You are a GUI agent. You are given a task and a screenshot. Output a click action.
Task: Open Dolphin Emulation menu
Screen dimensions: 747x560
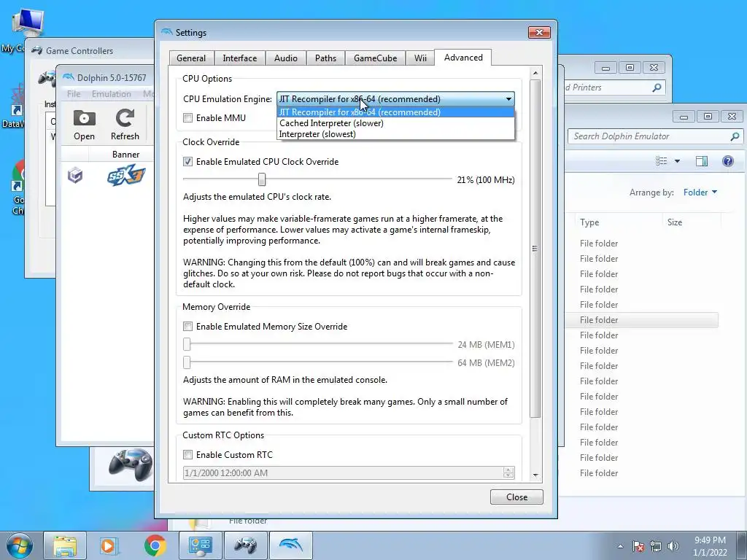(112, 94)
